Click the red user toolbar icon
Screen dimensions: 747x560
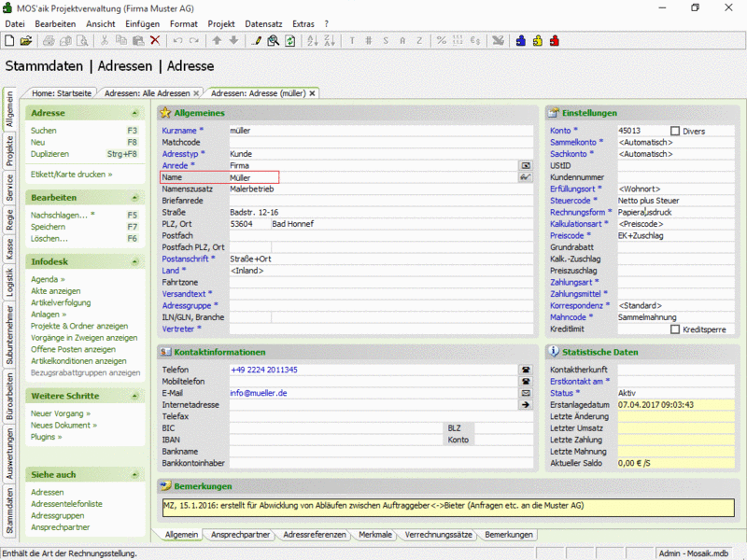click(x=554, y=41)
